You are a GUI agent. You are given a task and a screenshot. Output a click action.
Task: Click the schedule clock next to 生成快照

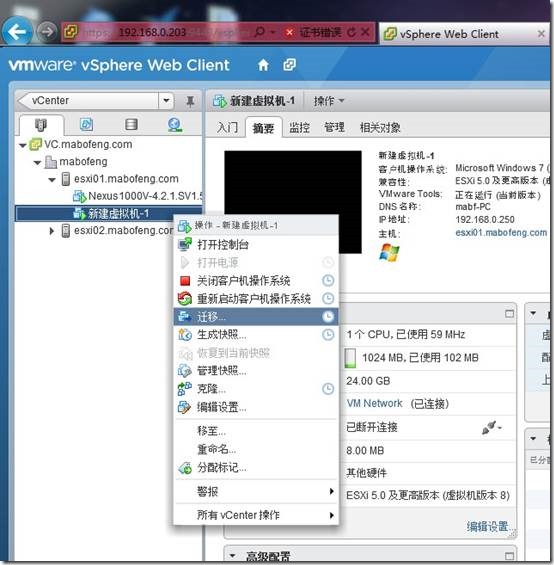pos(328,334)
